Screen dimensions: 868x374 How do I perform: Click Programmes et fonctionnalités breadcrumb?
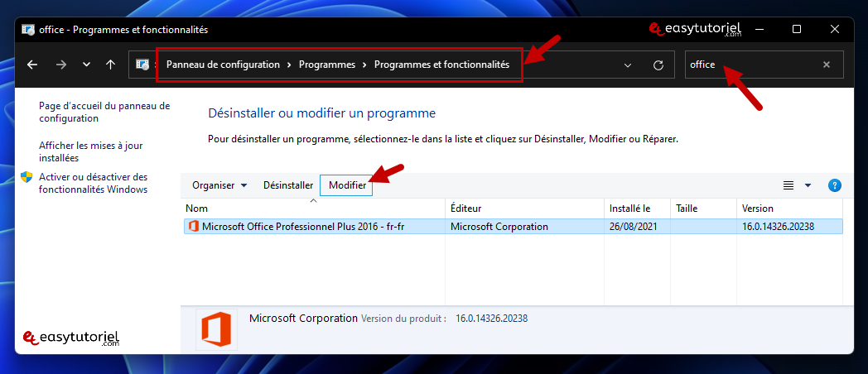pyautogui.click(x=441, y=65)
